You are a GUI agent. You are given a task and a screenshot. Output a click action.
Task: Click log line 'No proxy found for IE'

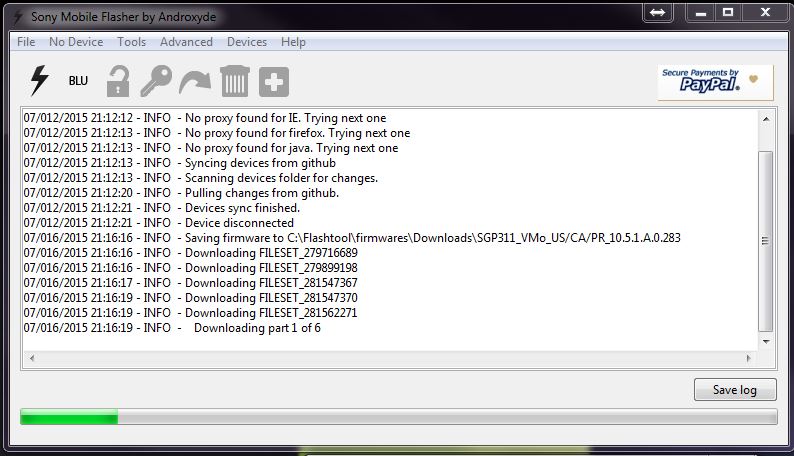(205, 118)
